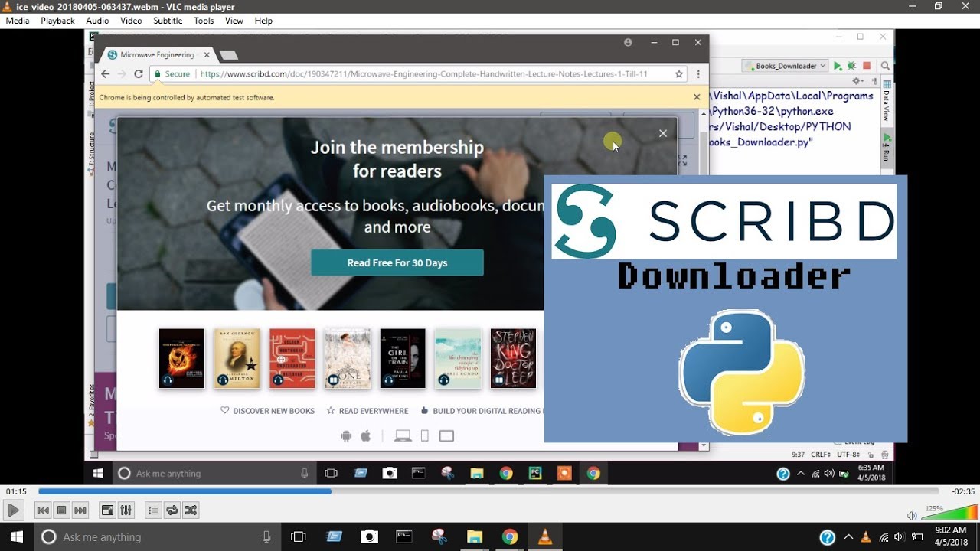The height and width of the screenshot is (551, 980).
Task: Show hidden tray icons on bottom taskbar
Action: coord(848,536)
